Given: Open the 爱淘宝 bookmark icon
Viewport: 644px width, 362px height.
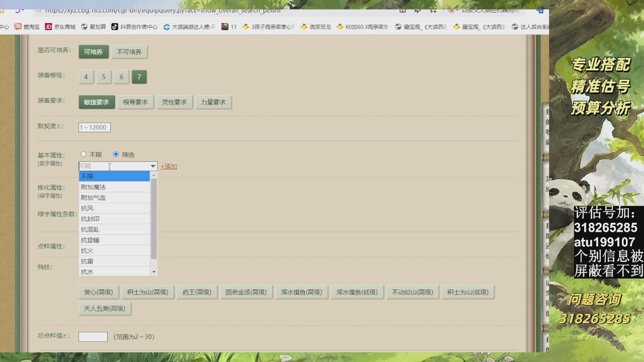Looking at the screenshot, I should click(18, 27).
